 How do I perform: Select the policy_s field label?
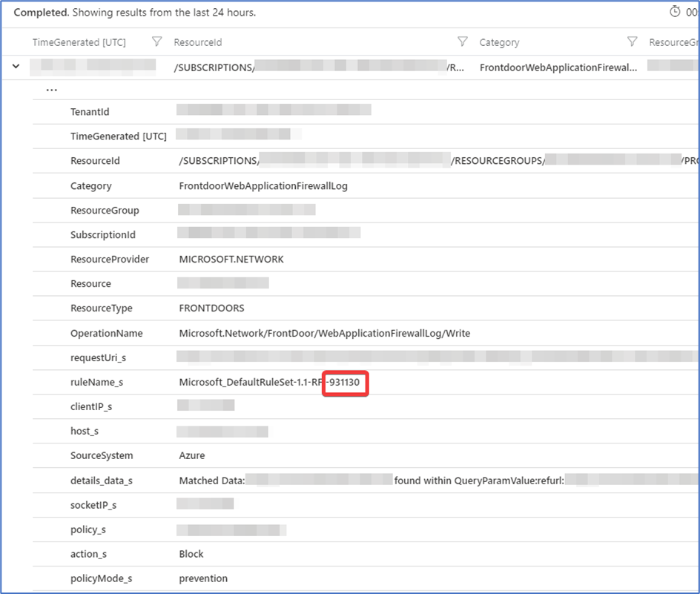tap(88, 529)
